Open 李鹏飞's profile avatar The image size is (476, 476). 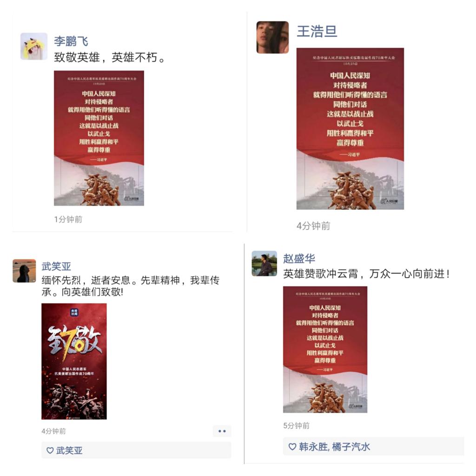pos(33,46)
